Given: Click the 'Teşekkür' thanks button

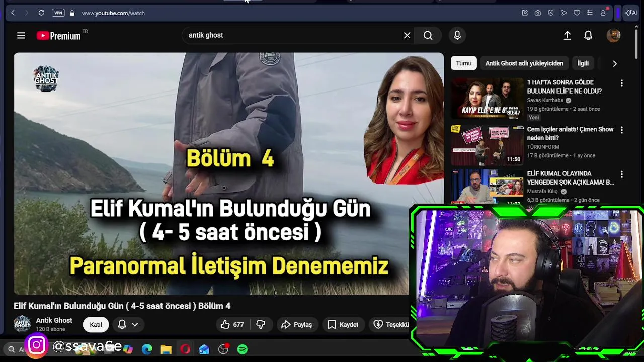Looking at the screenshot, I should click(390, 325).
